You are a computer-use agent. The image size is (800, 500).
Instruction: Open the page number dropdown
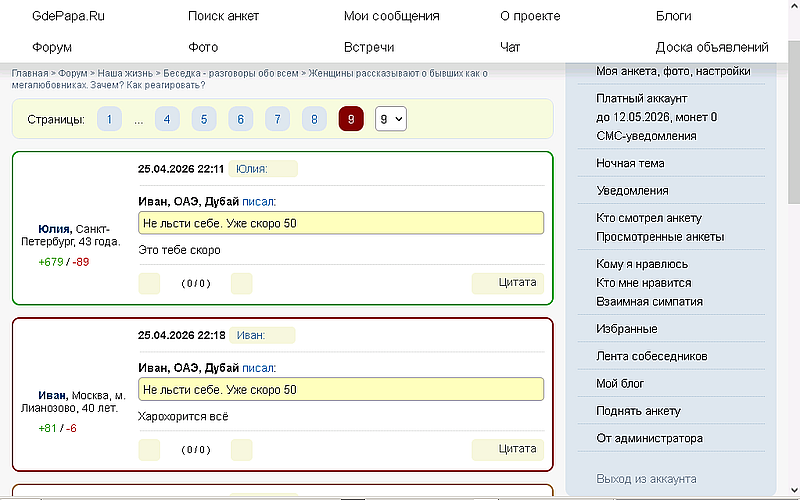(x=390, y=119)
